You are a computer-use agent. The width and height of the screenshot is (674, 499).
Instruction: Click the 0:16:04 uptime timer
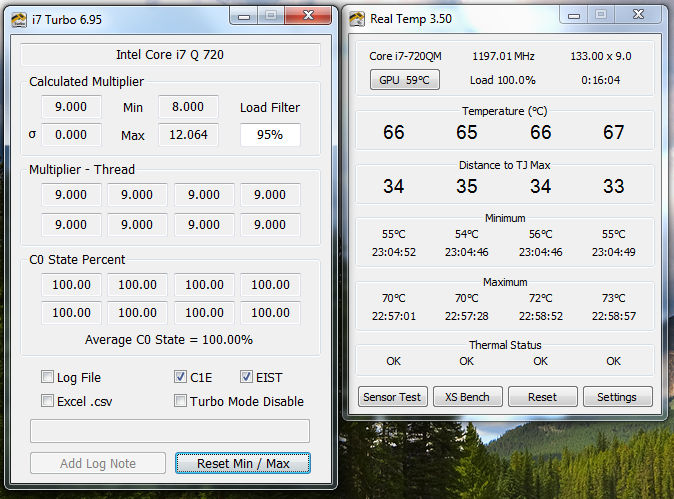(x=601, y=80)
